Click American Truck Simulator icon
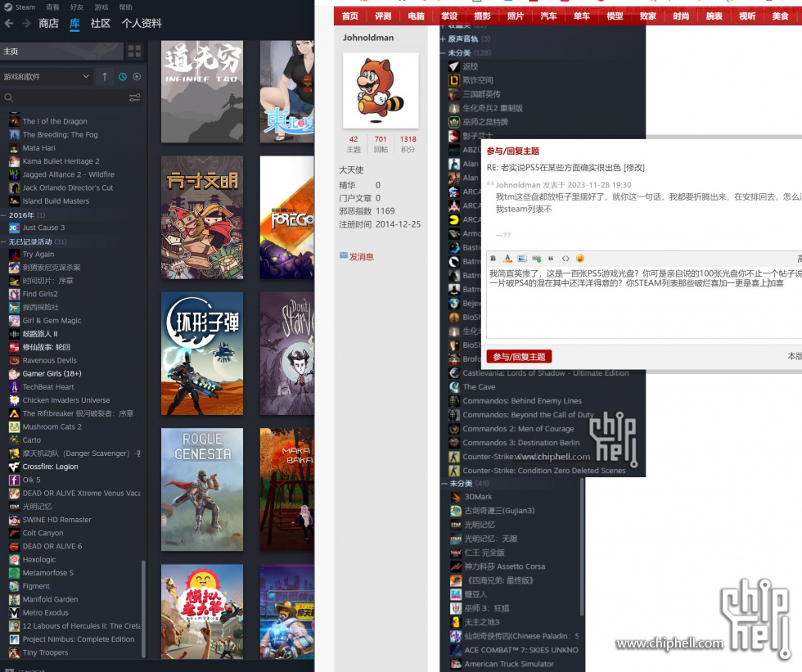Image resolution: width=802 pixels, height=672 pixels. coord(456,664)
